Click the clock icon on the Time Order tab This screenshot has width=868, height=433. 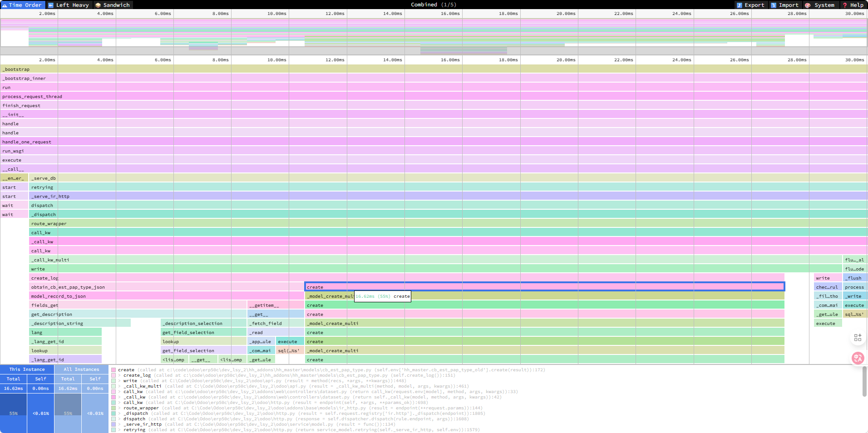coord(5,5)
